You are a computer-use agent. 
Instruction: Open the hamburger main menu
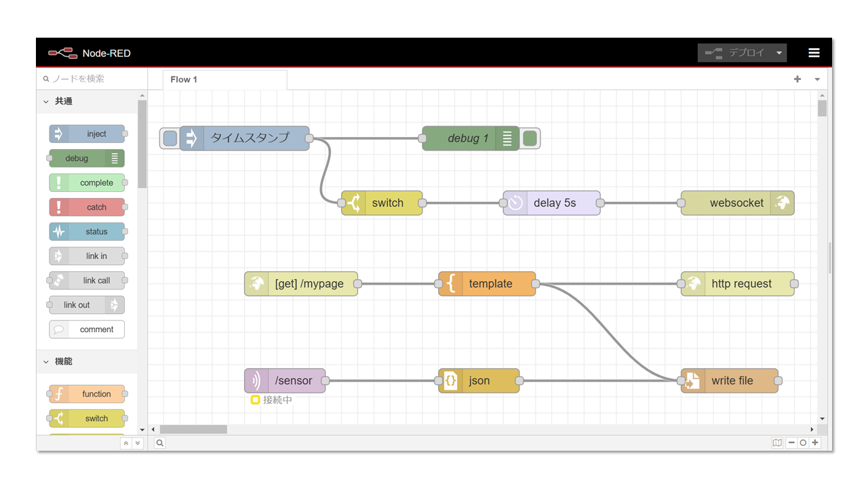[814, 53]
